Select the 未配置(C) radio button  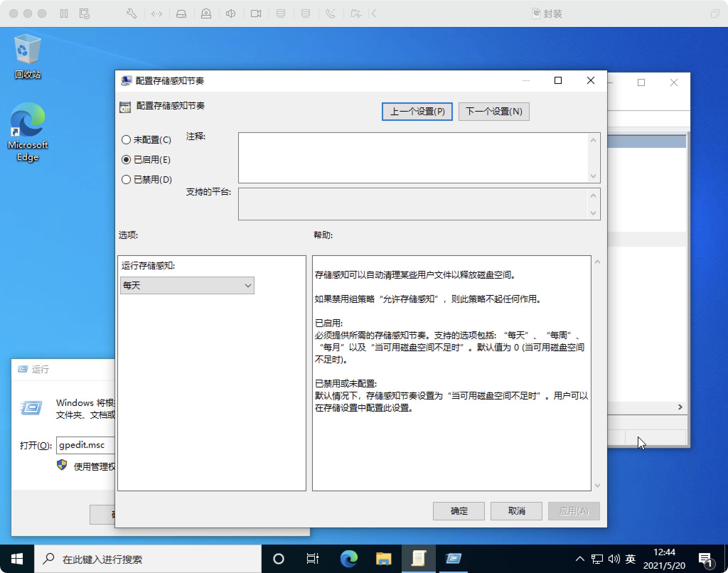tap(126, 140)
